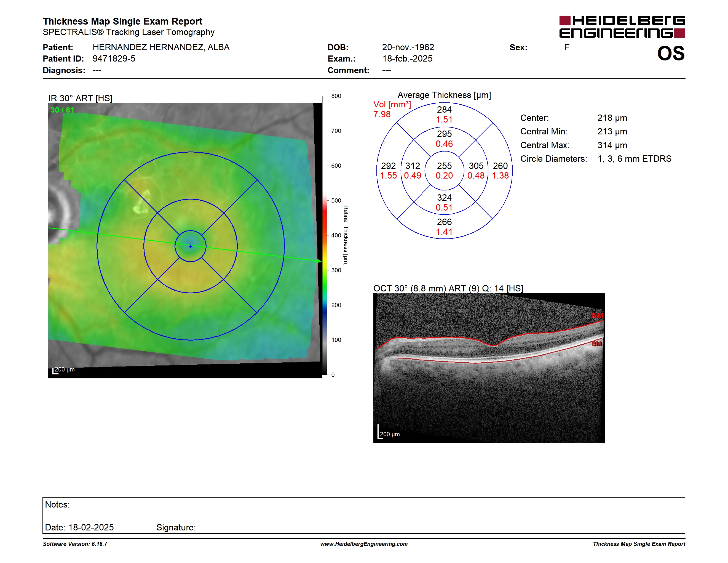Click the '1, 3, 6 mm ETDRS' circle diameters value
Viewport: 728px width, 563px height.
pos(634,159)
